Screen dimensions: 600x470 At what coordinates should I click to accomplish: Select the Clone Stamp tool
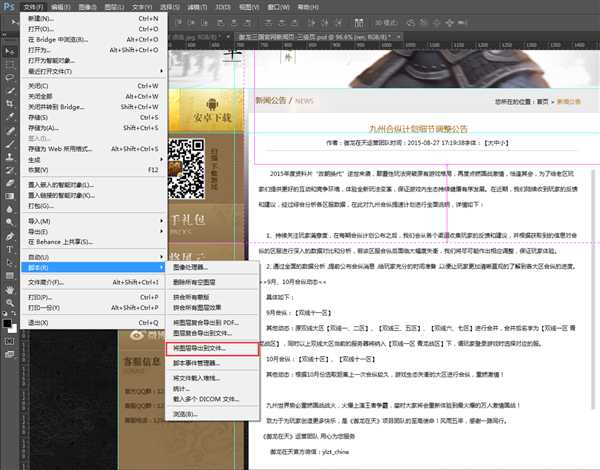tap(10, 157)
